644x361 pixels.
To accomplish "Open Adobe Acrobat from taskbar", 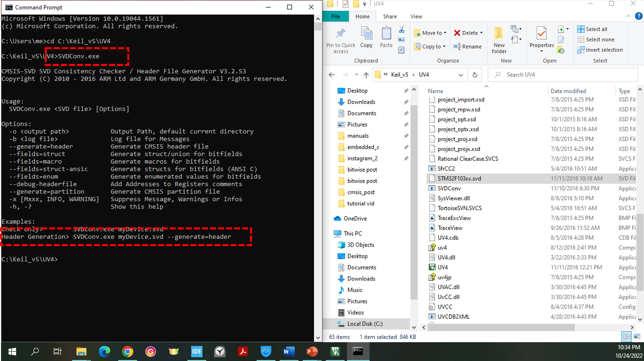I will (x=243, y=352).
